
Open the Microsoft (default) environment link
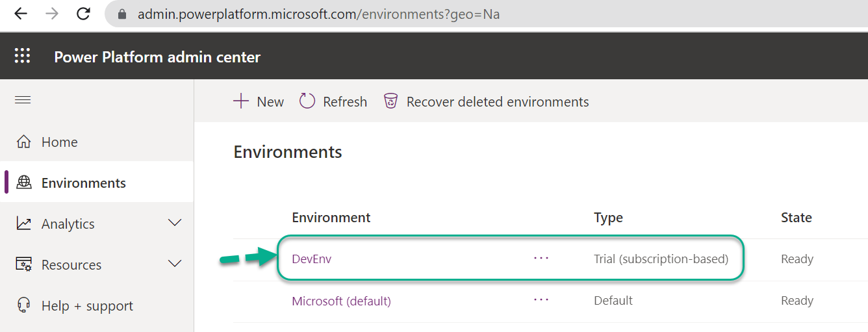coord(341,301)
